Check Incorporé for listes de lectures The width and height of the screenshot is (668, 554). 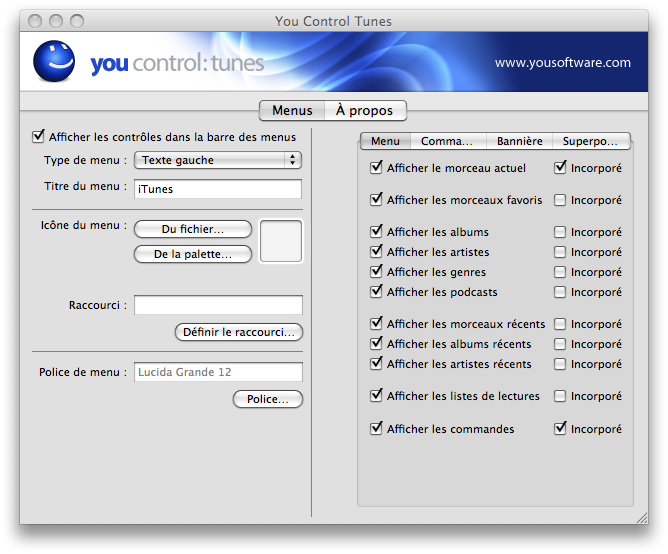560,396
